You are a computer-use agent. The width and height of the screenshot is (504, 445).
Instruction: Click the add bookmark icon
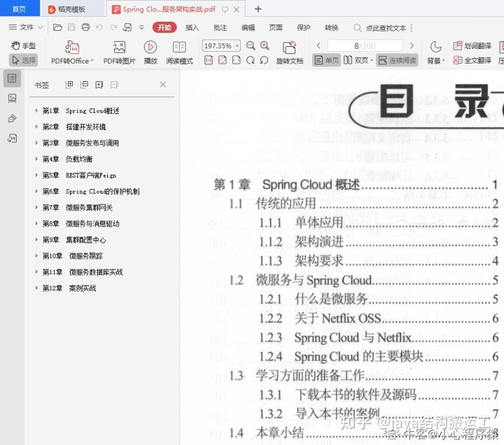pyautogui.click(x=99, y=85)
